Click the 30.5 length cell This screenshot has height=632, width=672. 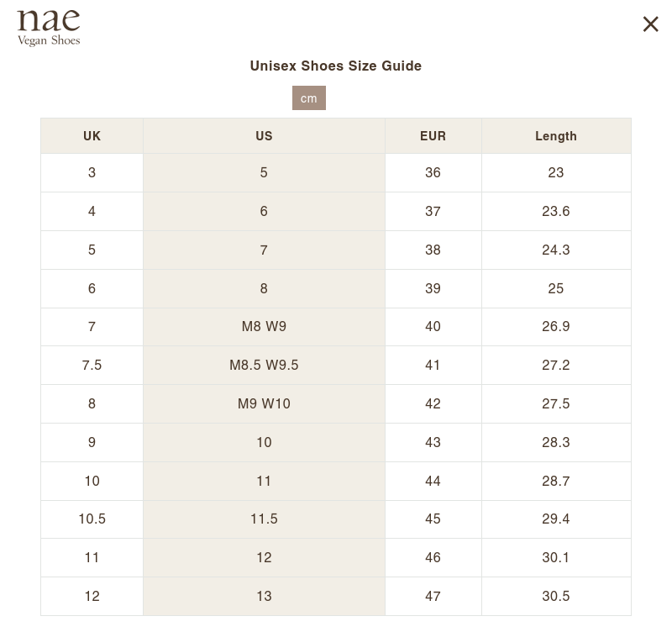[555, 596]
